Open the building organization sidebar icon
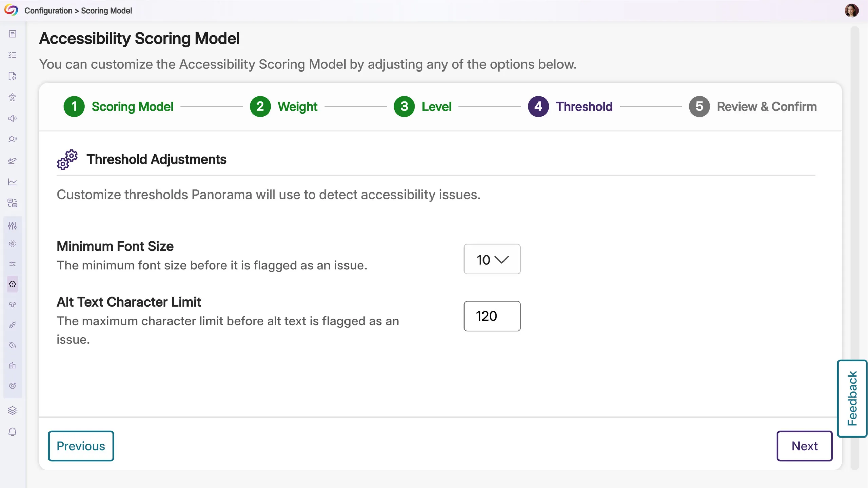The height and width of the screenshot is (488, 868). [13, 366]
